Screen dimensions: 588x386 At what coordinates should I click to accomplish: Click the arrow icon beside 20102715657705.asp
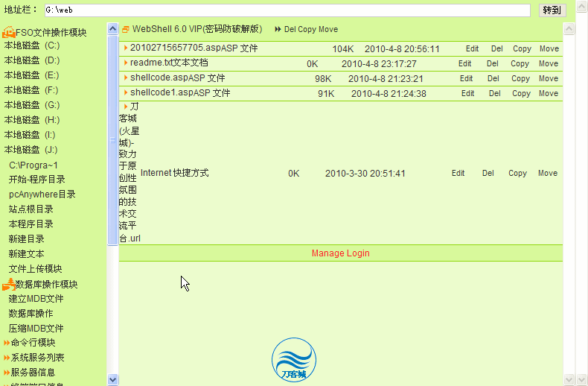pyautogui.click(x=126, y=48)
